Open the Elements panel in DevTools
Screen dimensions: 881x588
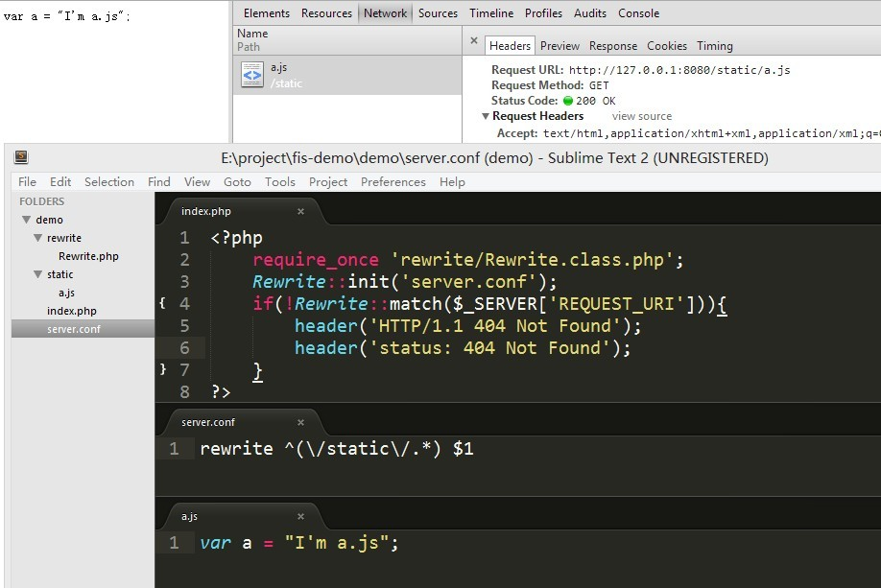coord(267,12)
